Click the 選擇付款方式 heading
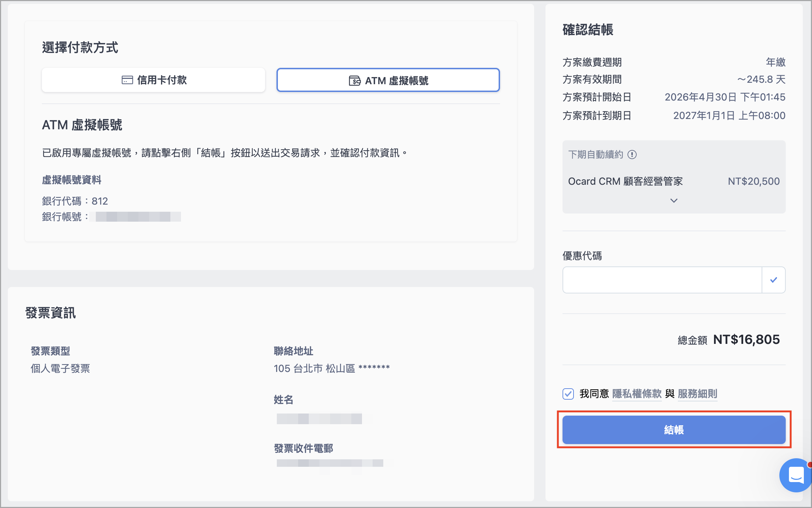812x508 pixels. point(80,47)
